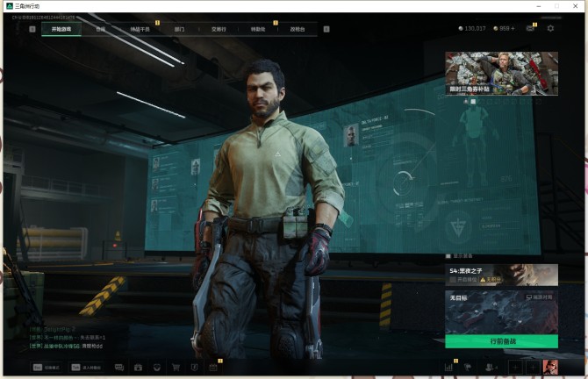Click the 失去联系+1 world chat message
The height and width of the screenshot is (379, 588).
click(x=68, y=338)
